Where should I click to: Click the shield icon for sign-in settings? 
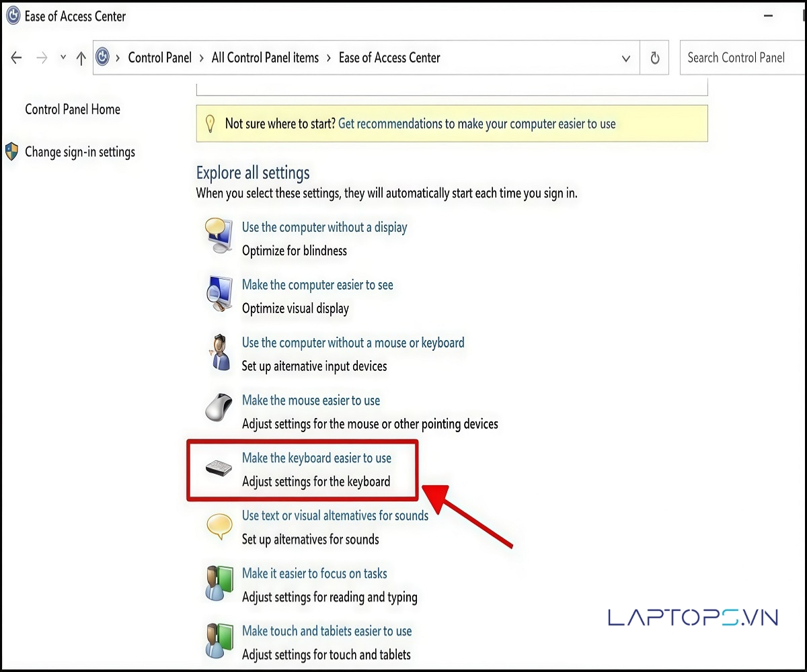[x=11, y=152]
